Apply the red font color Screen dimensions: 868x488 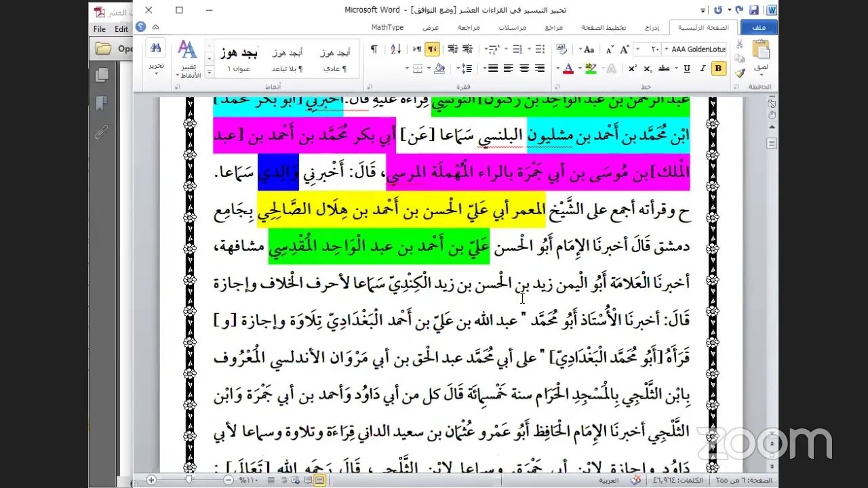[x=568, y=68]
